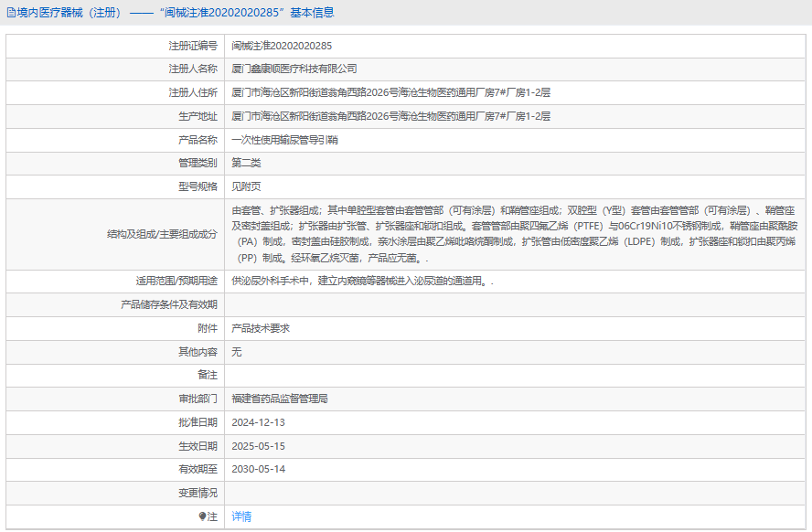The width and height of the screenshot is (812, 532).
Task: Click the 生产地址 label
Action: pyautogui.click(x=198, y=116)
